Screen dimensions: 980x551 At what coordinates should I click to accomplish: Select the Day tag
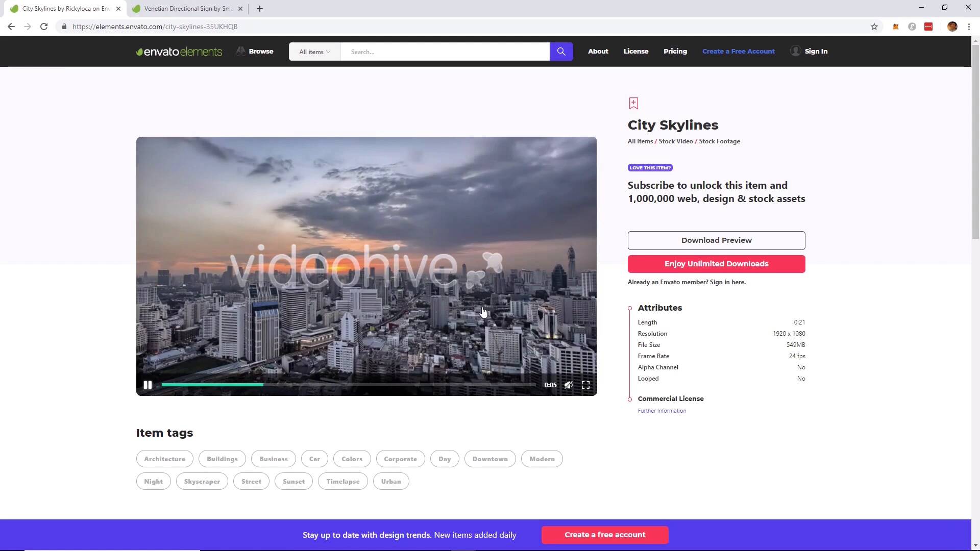pos(445,459)
